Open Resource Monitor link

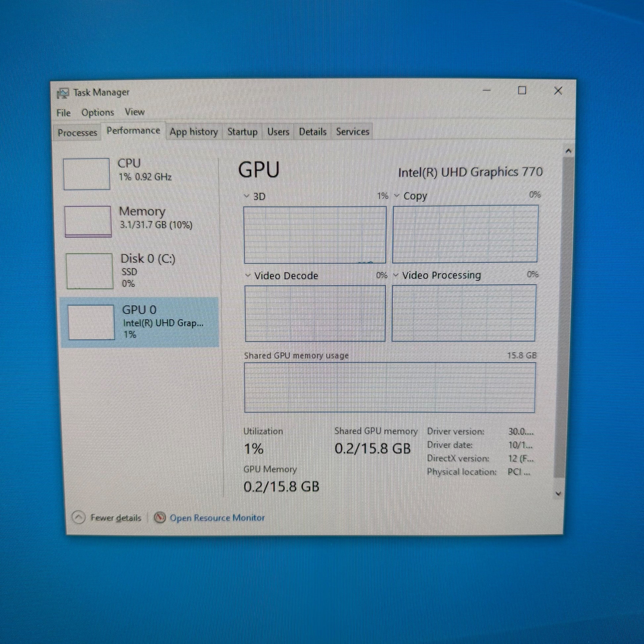(217, 517)
